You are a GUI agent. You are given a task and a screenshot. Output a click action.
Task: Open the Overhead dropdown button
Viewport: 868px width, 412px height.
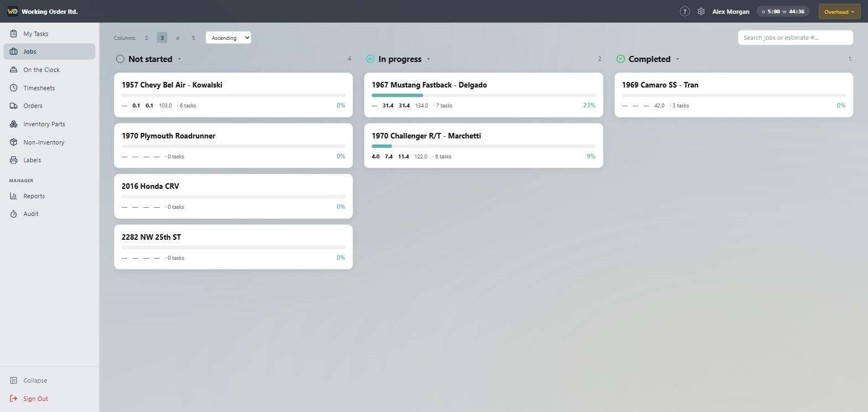pos(839,12)
